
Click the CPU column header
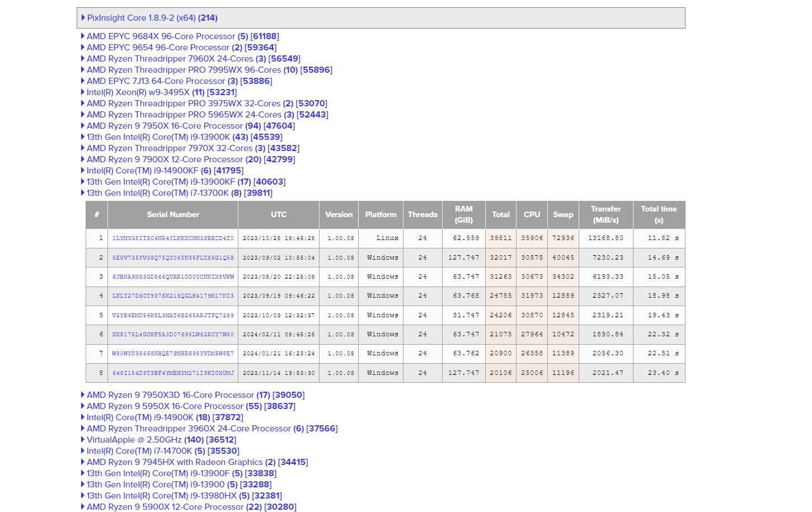tap(532, 215)
